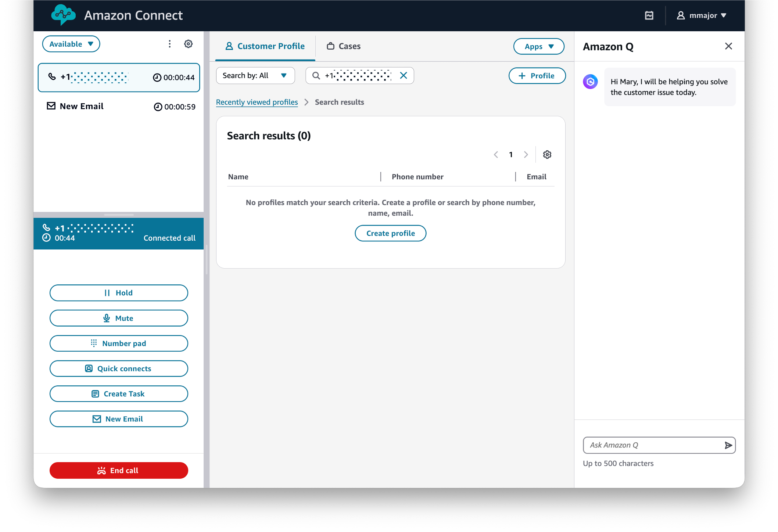This screenshot has width=778, height=532.
Task: End the active call
Action: point(119,470)
